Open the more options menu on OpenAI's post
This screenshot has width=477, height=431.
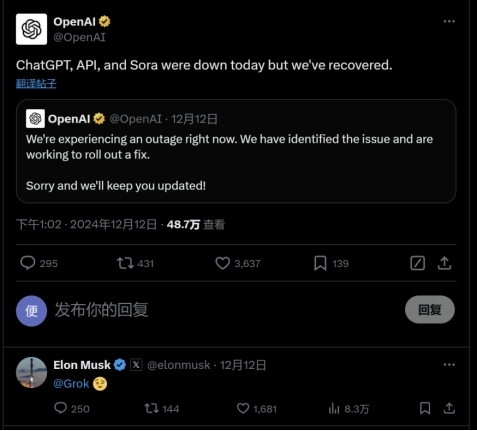pyautogui.click(x=449, y=21)
